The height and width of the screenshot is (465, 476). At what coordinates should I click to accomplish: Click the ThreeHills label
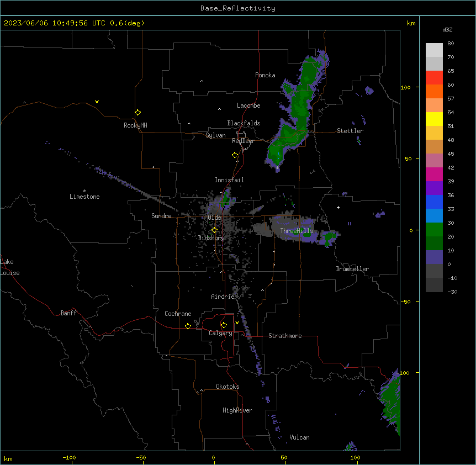[297, 231]
